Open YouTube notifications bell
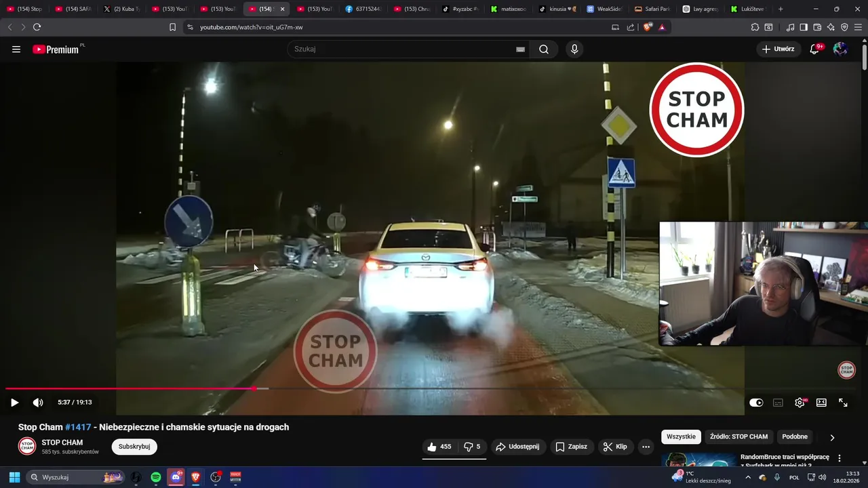Viewport: 868px width, 488px height. point(815,49)
